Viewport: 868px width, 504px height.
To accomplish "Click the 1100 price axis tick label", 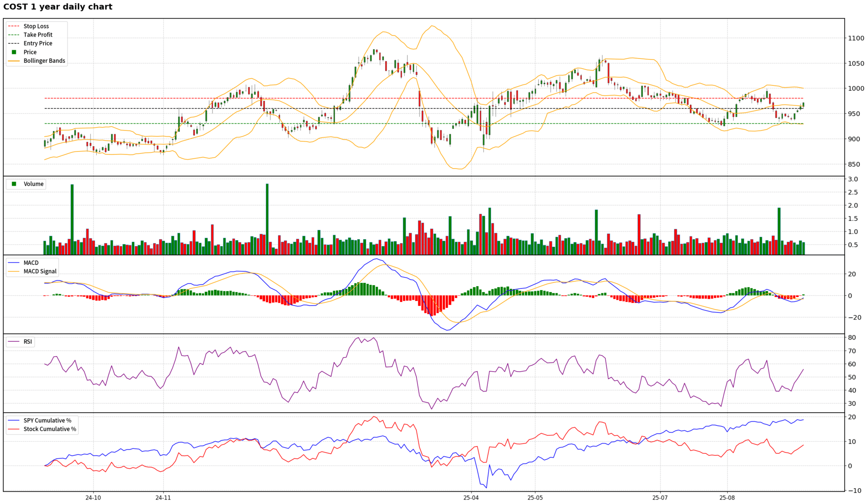I will click(x=856, y=38).
